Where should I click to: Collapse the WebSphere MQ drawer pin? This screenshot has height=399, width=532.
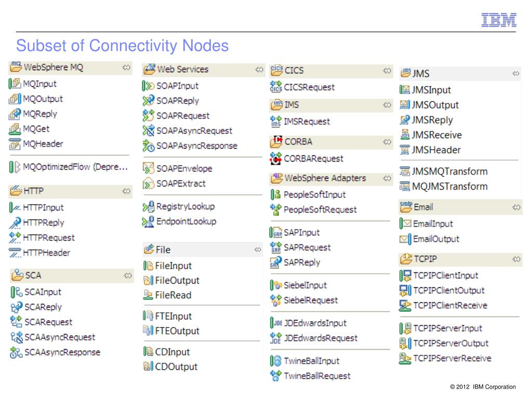(126, 68)
